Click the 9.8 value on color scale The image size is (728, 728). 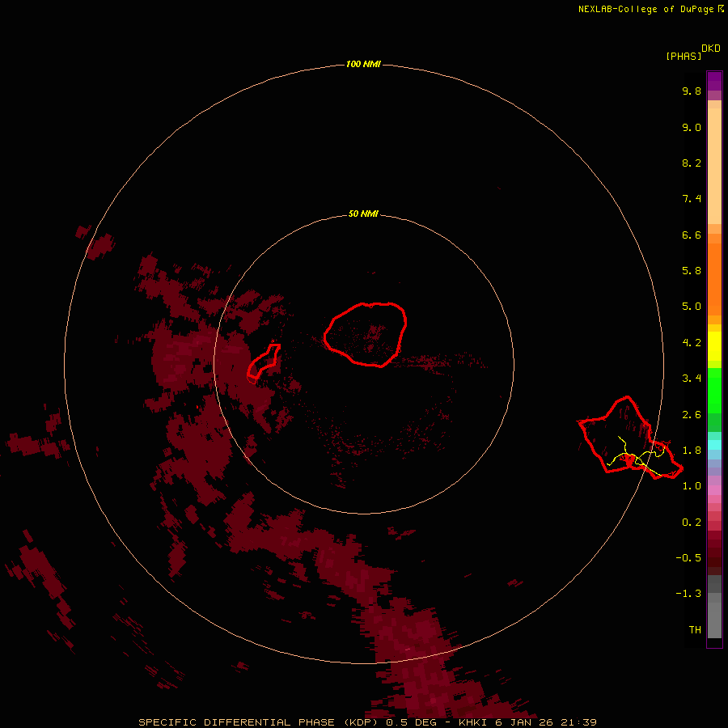692,91
